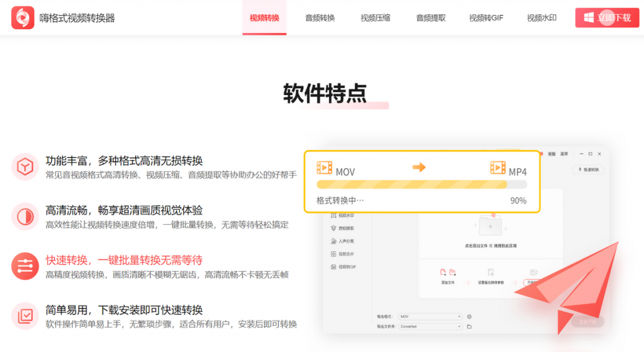Click the 嗨格式视频转换器 logo icon

pos(23,18)
